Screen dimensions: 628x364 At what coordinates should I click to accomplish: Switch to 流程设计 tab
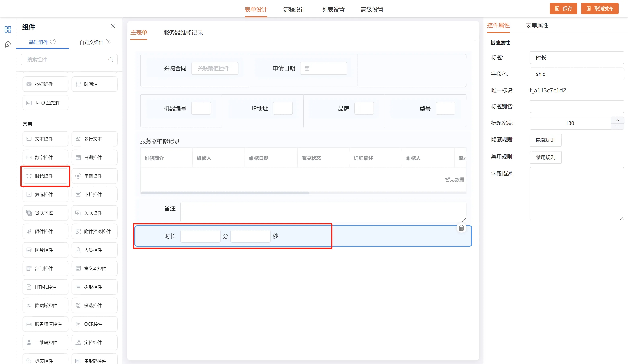pos(295,10)
